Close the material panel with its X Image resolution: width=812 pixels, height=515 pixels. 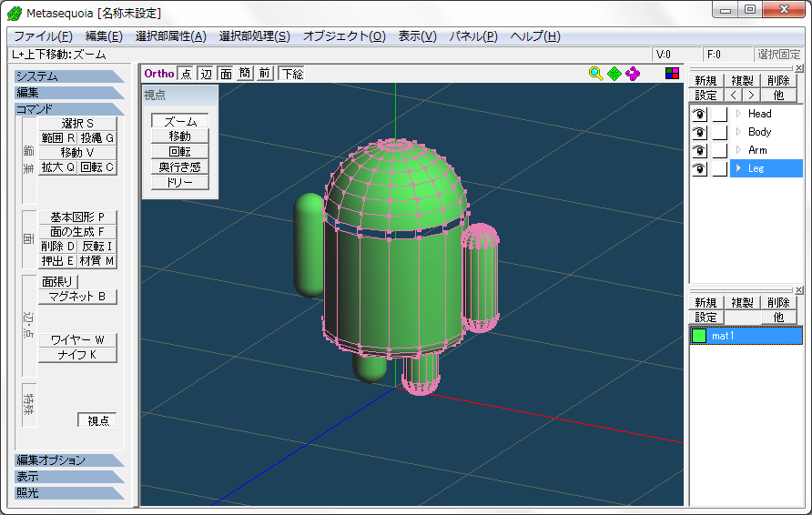799,290
